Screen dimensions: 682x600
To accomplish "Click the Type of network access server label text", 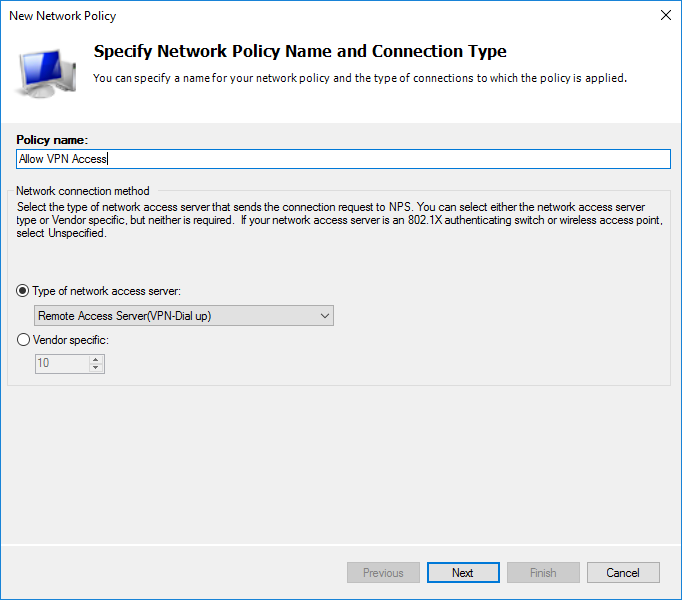I will point(107,291).
